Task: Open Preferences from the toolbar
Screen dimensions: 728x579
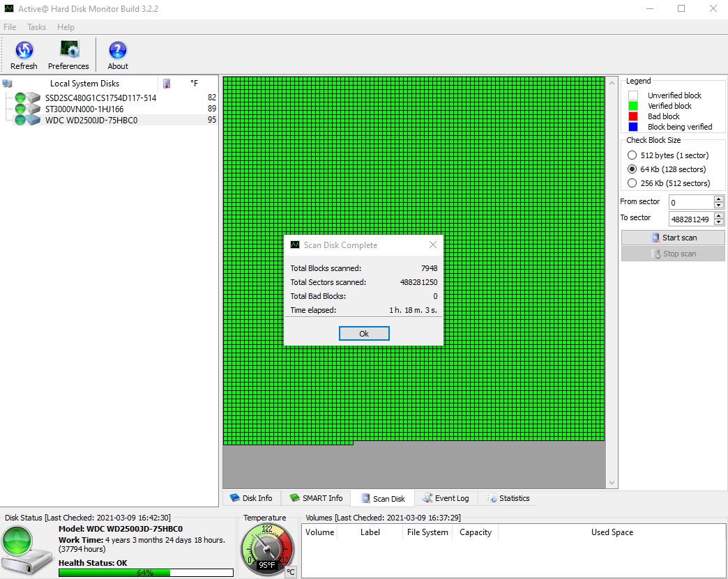Action: 68,54
